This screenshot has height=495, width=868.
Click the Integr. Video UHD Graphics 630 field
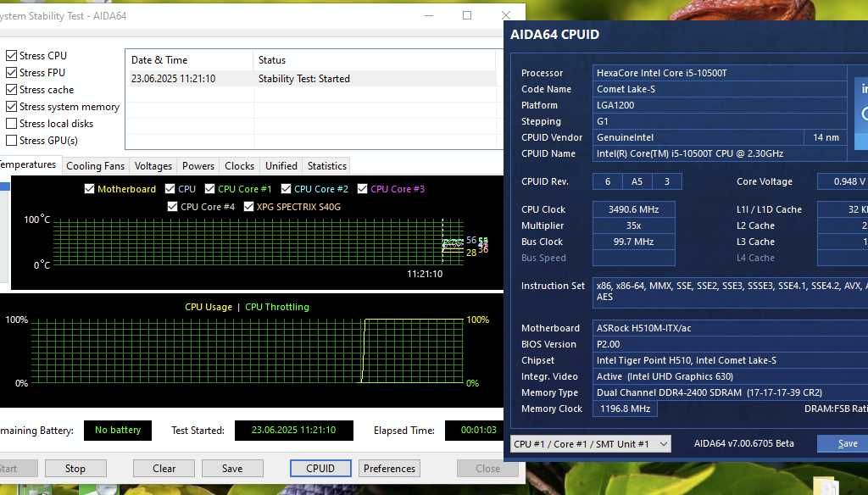(730, 376)
